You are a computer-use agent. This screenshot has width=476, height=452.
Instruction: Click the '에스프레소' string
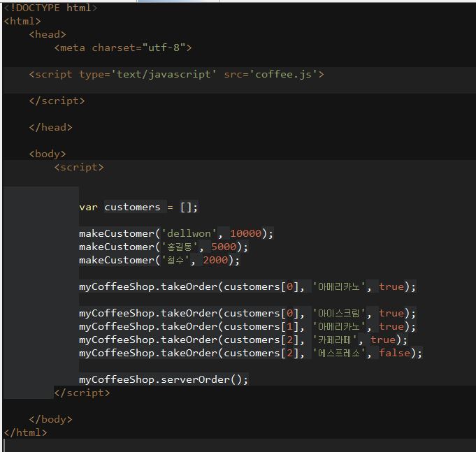pyautogui.click(x=339, y=353)
